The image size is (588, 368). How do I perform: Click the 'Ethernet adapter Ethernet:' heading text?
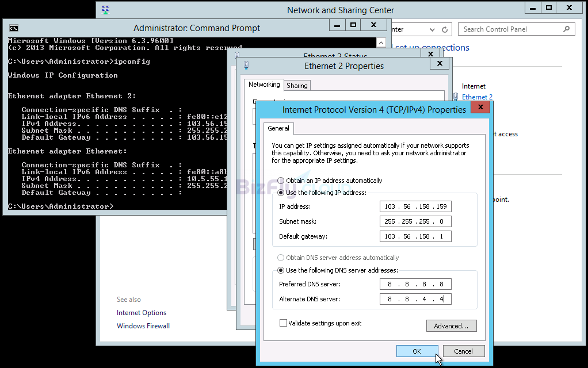[x=67, y=151]
